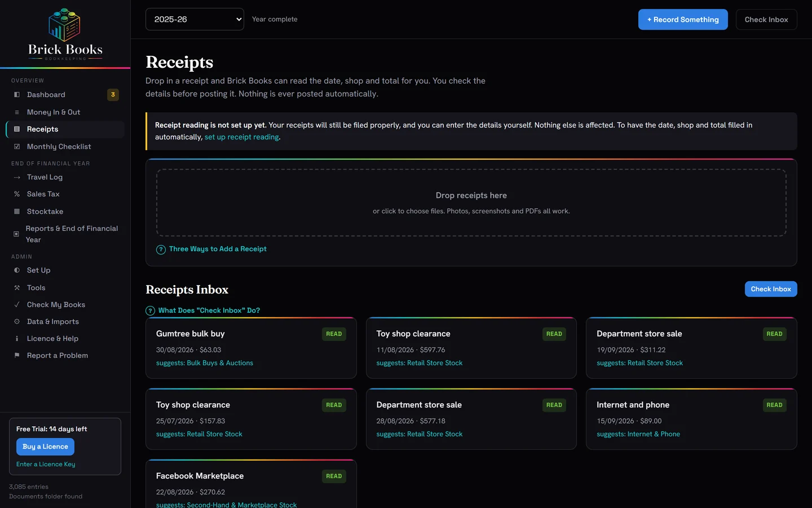
Task: Click the Licence & Help info icon
Action: click(x=17, y=339)
